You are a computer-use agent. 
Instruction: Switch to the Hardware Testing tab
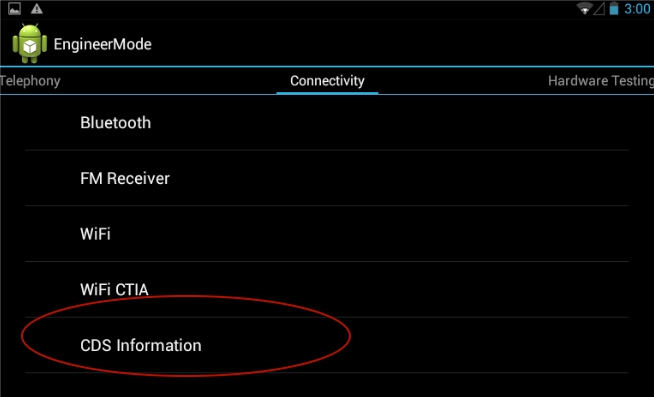coord(601,81)
